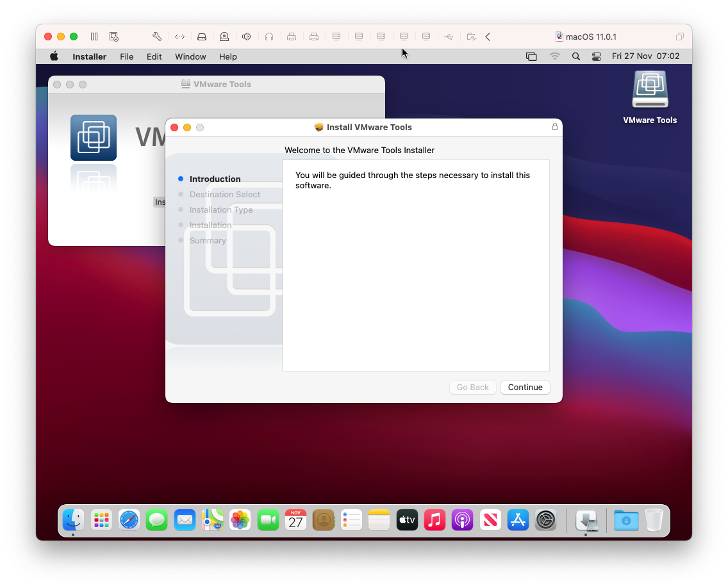728x588 pixels.
Task: Open VMware Fusion virtual machine settings wrench icon
Action: [156, 37]
